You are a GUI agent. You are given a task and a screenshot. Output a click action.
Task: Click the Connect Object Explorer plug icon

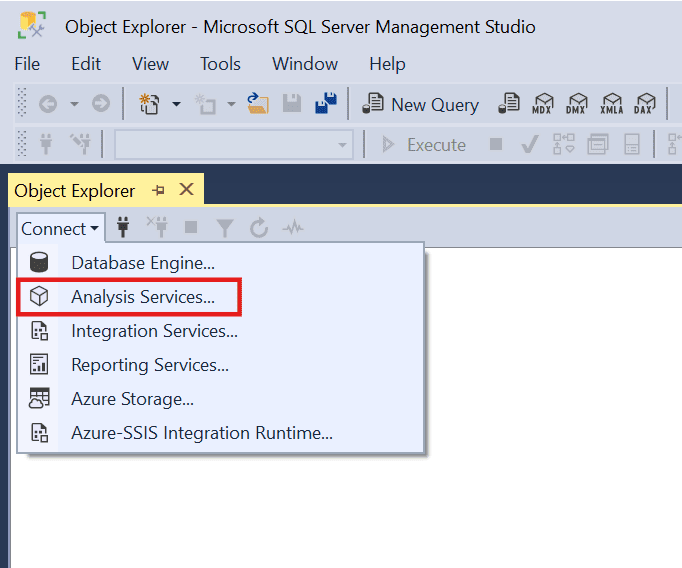[x=123, y=228]
